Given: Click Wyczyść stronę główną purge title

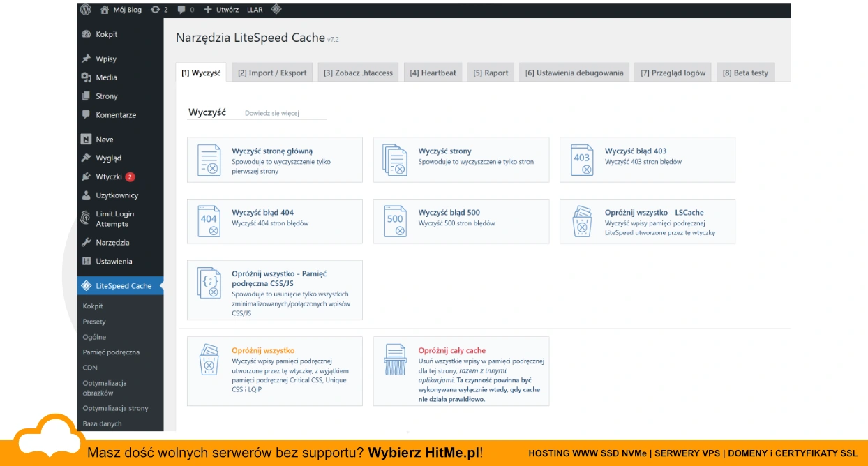Looking at the screenshot, I should (x=272, y=151).
